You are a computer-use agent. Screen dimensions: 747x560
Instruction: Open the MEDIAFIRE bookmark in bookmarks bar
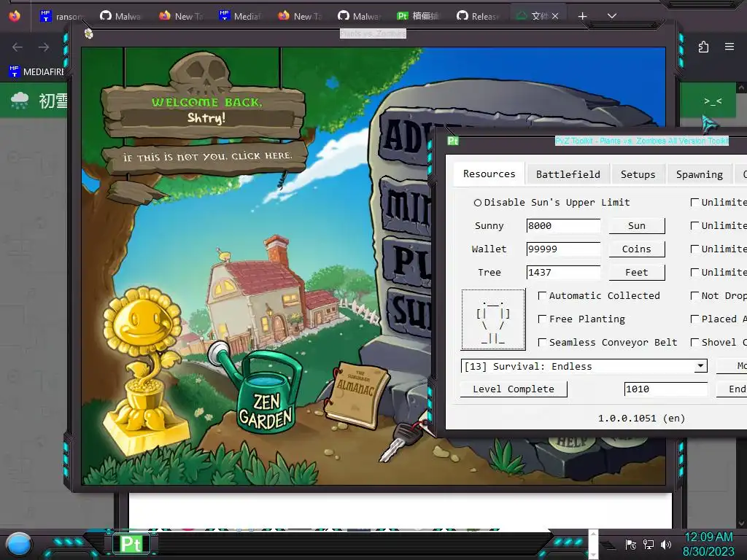[x=36, y=72]
